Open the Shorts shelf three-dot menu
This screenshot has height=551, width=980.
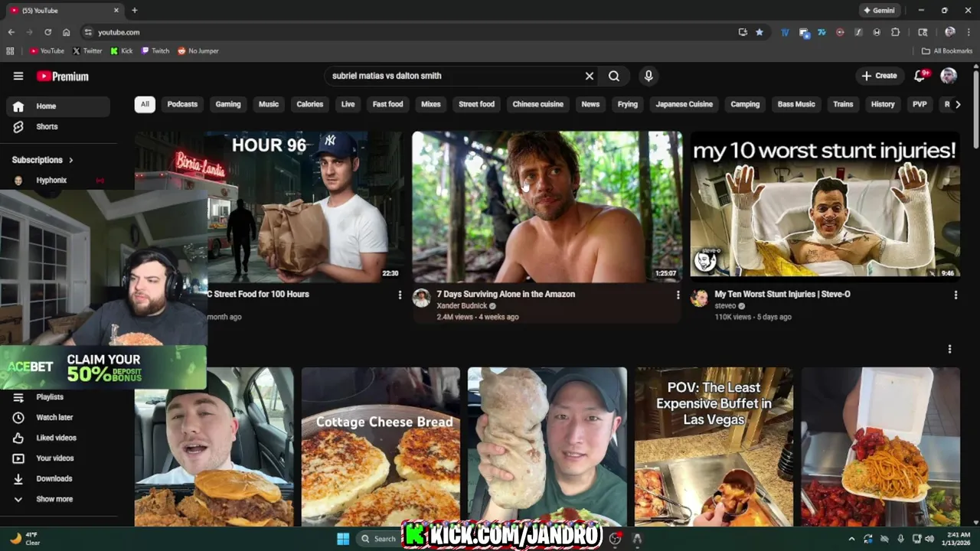click(x=949, y=349)
